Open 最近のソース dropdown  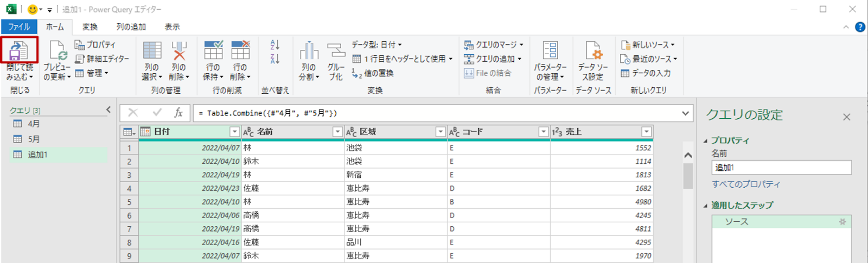click(x=649, y=59)
